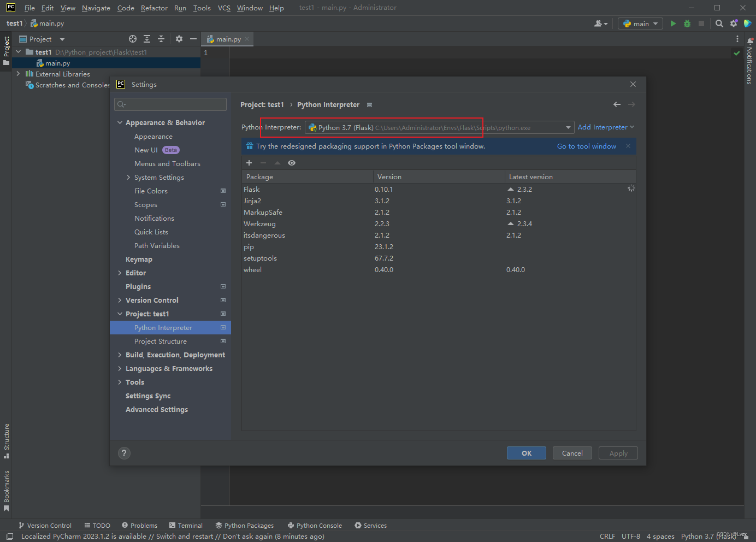Open Project view selector dropdown
The height and width of the screenshot is (542, 756).
point(42,39)
